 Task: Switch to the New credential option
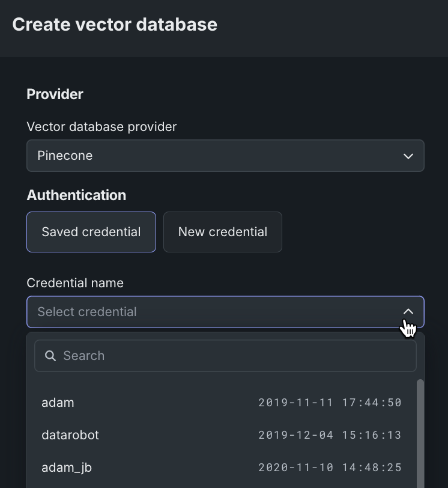click(222, 232)
